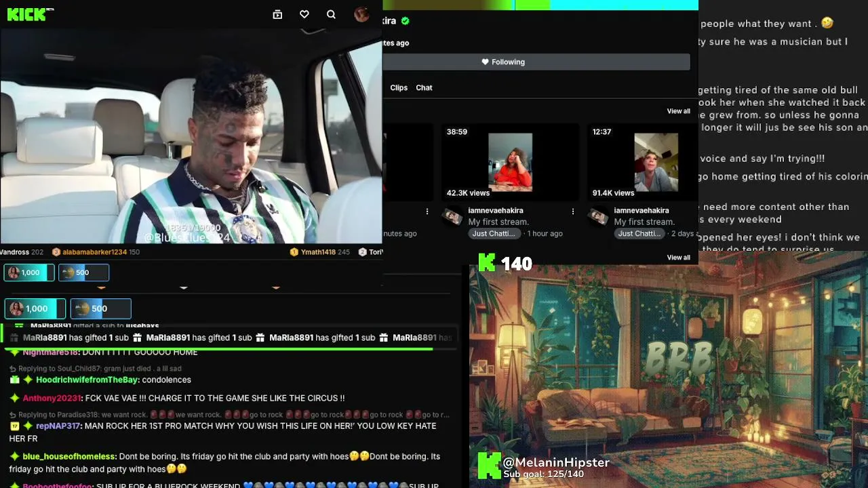The image size is (868, 488).
Task: Click View all below the video cards
Action: click(x=678, y=258)
